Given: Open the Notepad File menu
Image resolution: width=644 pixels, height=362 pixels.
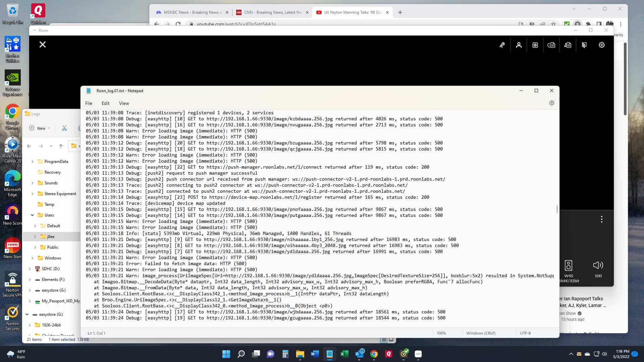Looking at the screenshot, I should point(89,103).
